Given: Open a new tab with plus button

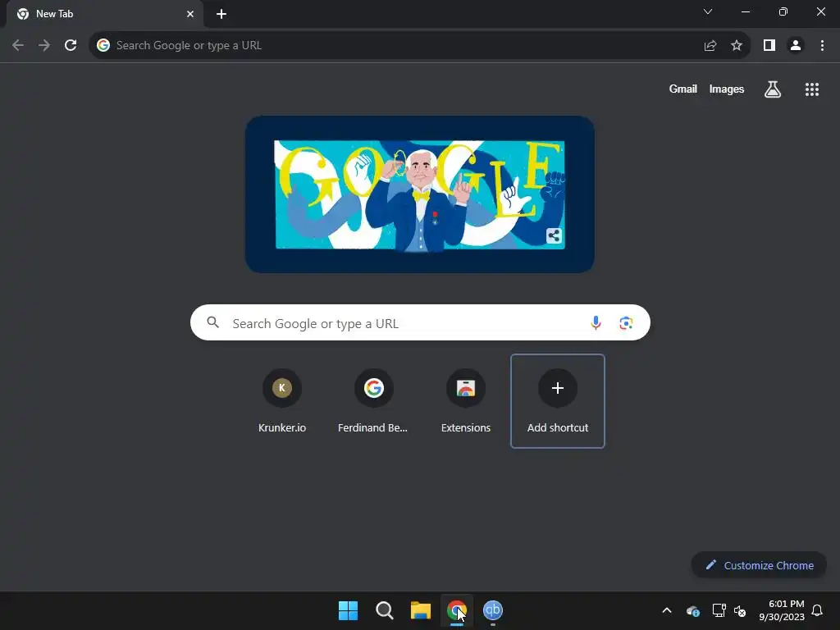Looking at the screenshot, I should coord(221,14).
